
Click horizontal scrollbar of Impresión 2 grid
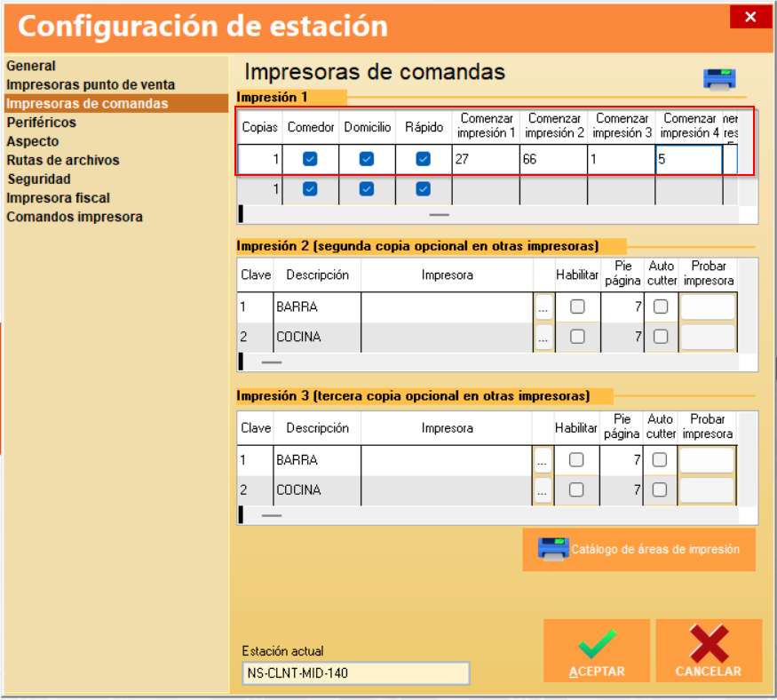[x=488, y=362]
